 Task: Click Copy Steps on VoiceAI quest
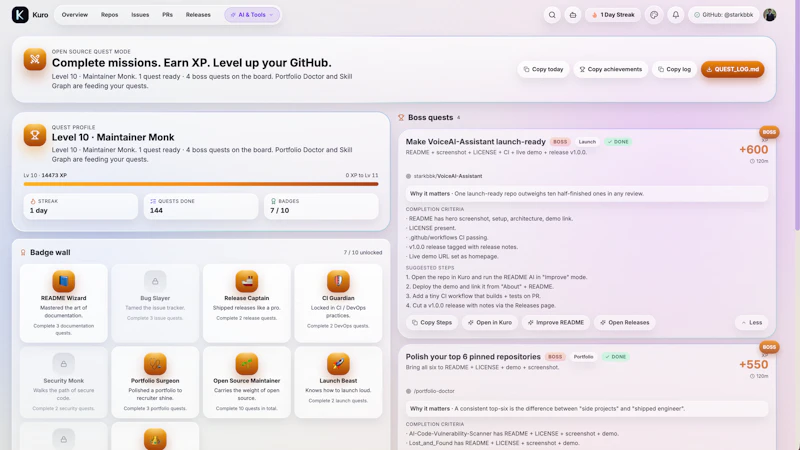432,322
